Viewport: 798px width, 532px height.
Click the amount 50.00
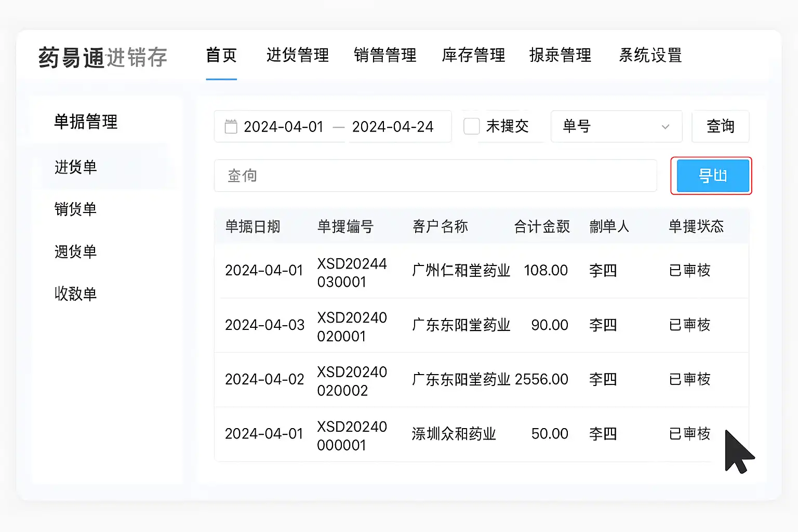(550, 434)
